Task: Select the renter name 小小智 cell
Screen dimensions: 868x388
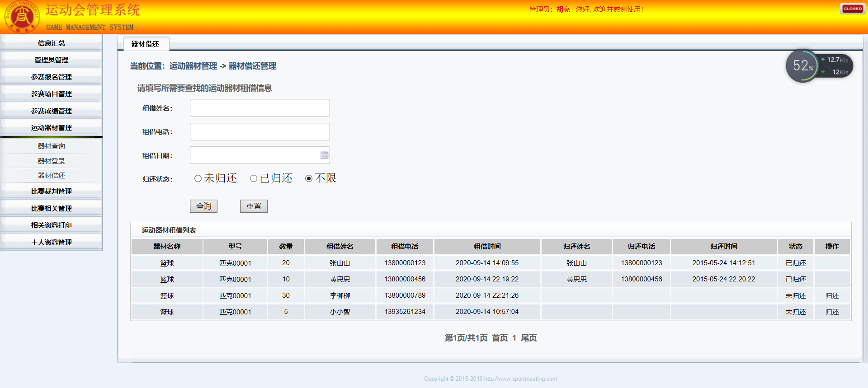Action: (x=340, y=312)
